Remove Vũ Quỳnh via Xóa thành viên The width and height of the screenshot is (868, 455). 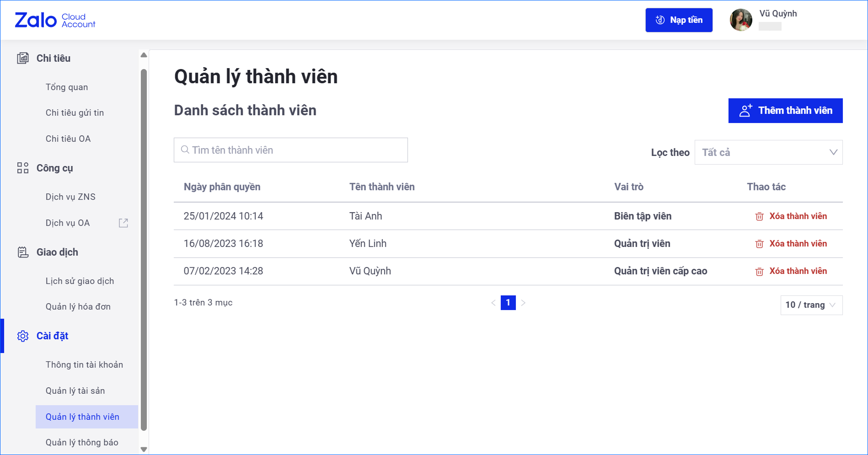[x=798, y=271]
